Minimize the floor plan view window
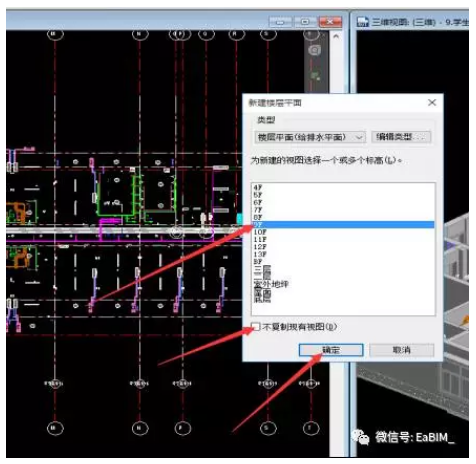This screenshot has height=464, width=476. click(280, 22)
